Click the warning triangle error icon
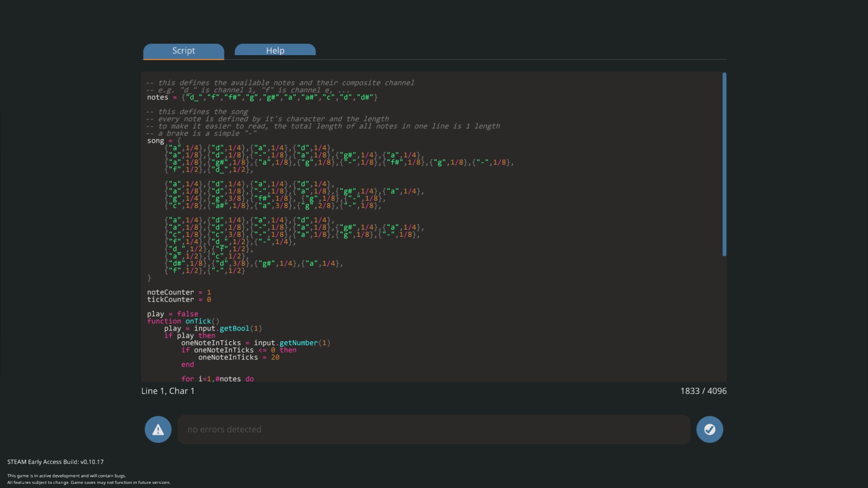The height and width of the screenshot is (488, 868). [x=158, y=429]
